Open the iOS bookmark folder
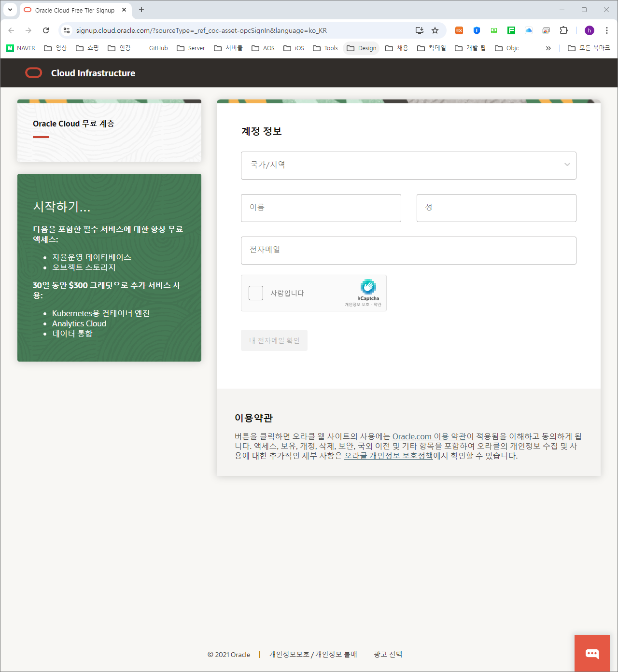This screenshot has width=618, height=672. pyautogui.click(x=294, y=48)
